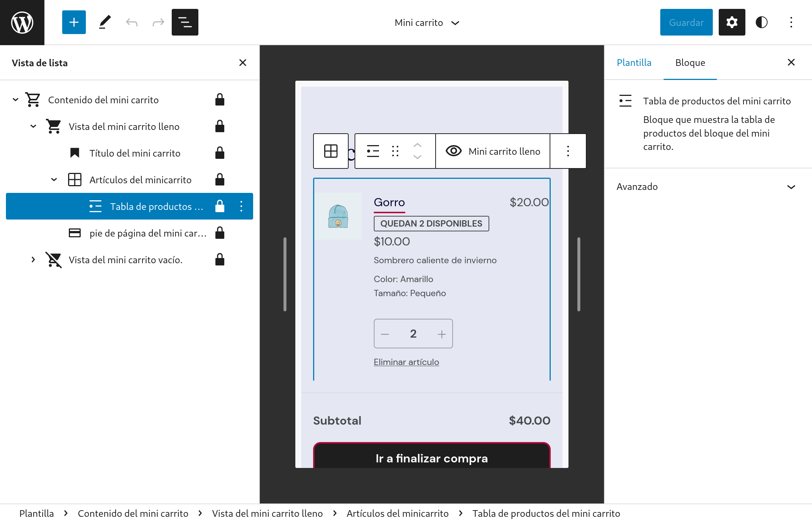Image resolution: width=812 pixels, height=522 pixels.
Task: Click lock icon on Tabla de productos row
Action: pyautogui.click(x=220, y=206)
